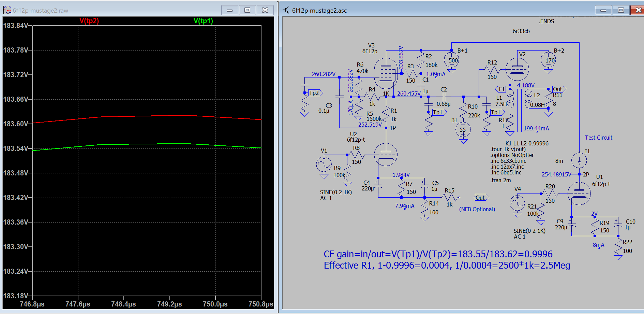644x314 pixels.
Task: Click the 254.48915V node voltage label
Action: coord(556,174)
